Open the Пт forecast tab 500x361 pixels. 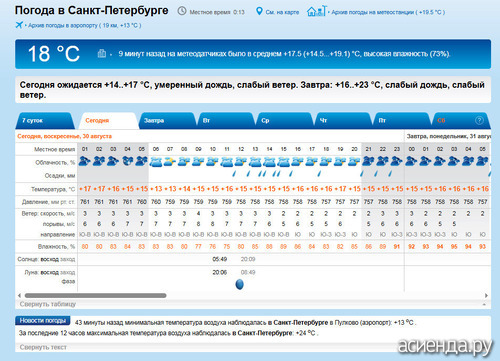402,121
